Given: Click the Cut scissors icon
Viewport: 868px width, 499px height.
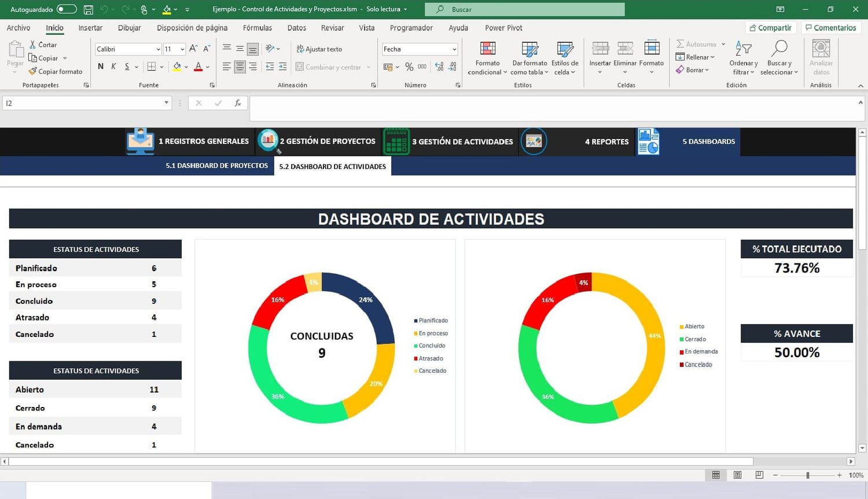Looking at the screenshot, I should click(x=32, y=45).
